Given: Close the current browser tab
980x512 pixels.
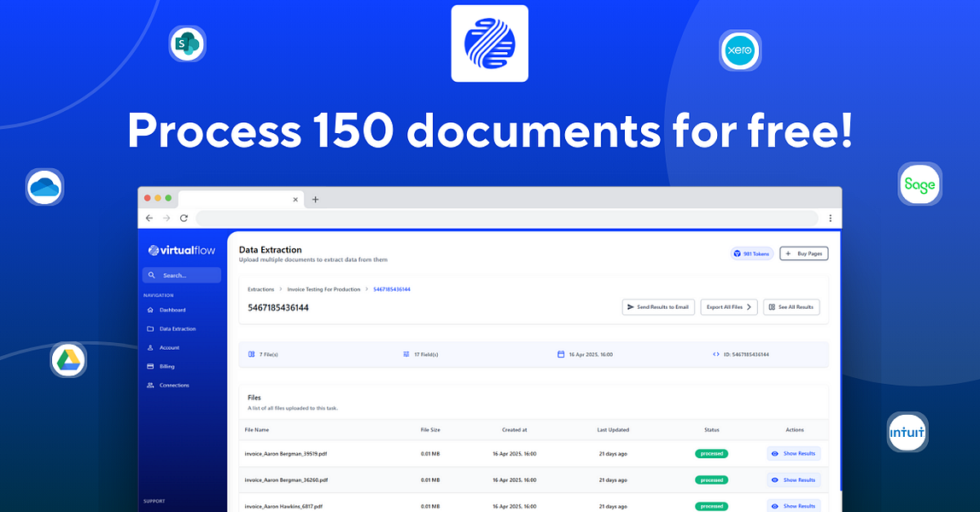Looking at the screenshot, I should [x=295, y=200].
